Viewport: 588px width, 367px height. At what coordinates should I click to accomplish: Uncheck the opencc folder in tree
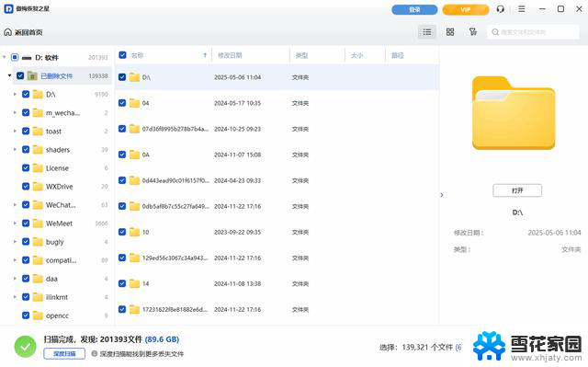point(26,315)
